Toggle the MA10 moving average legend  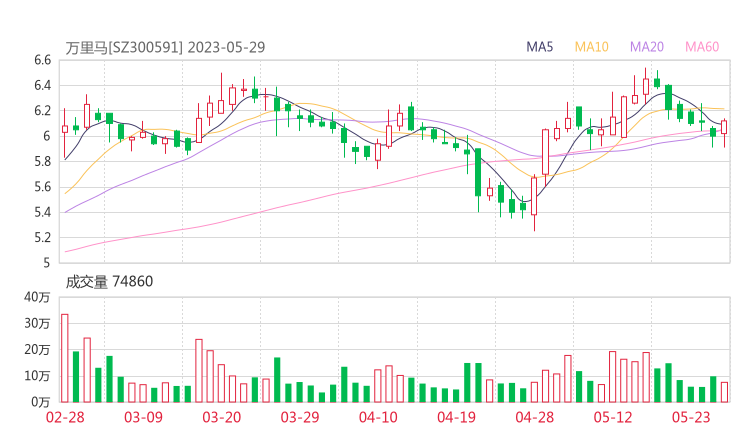[591, 47]
